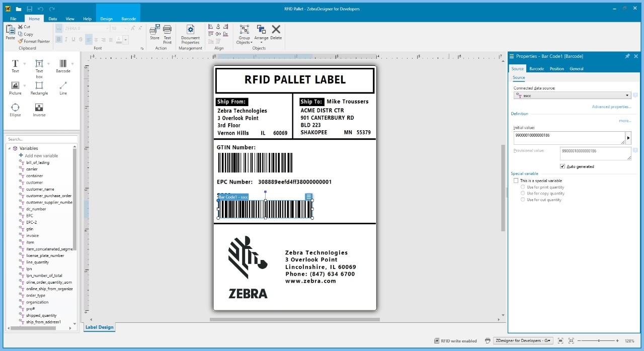The width and height of the screenshot is (644, 351).
Task: Delete the selected object via ribbon icon
Action: 276,31
